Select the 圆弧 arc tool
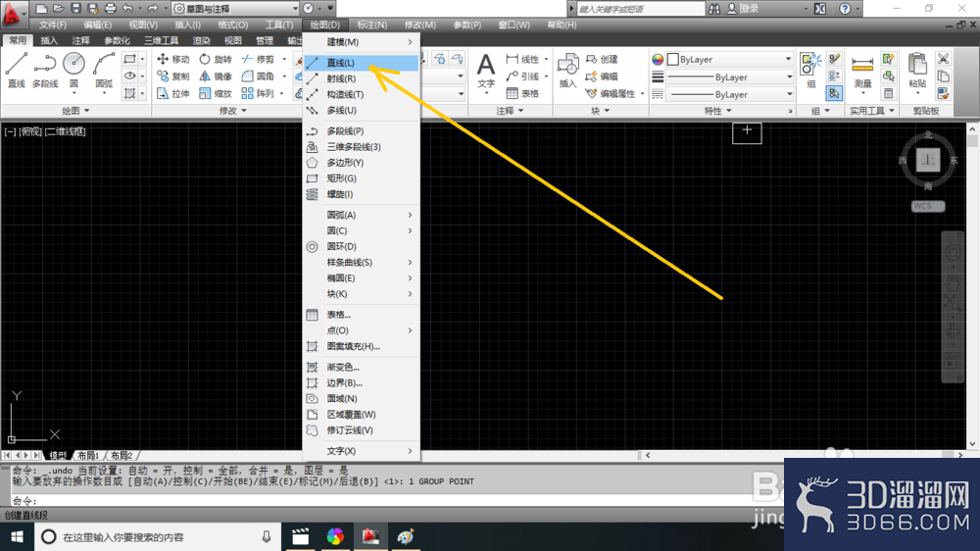 104,70
